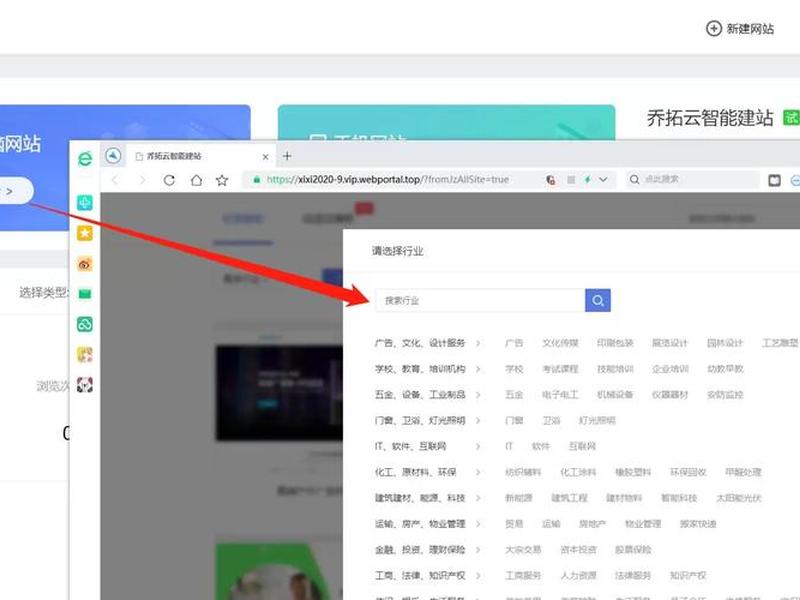Choose the 学校 industry link

(x=514, y=369)
